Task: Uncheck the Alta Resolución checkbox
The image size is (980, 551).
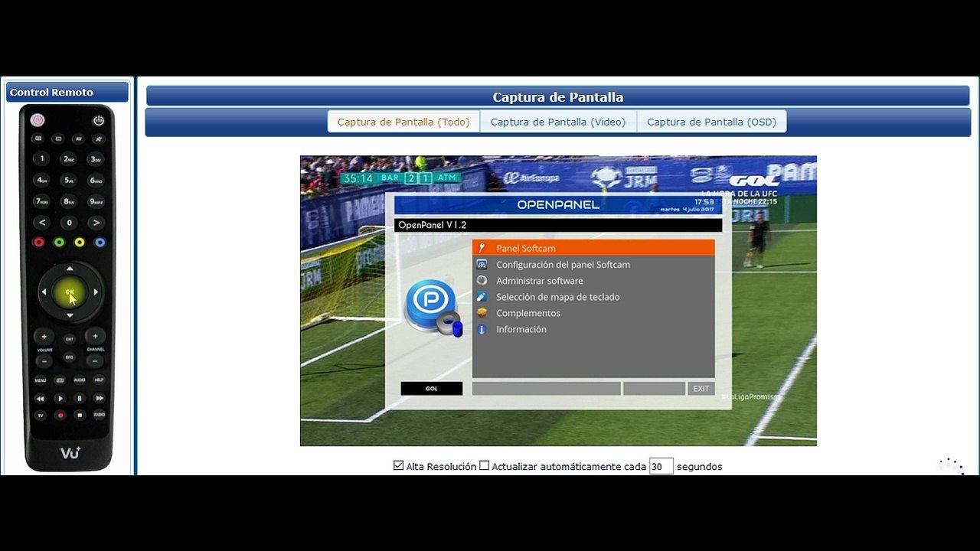Action: coord(398,465)
